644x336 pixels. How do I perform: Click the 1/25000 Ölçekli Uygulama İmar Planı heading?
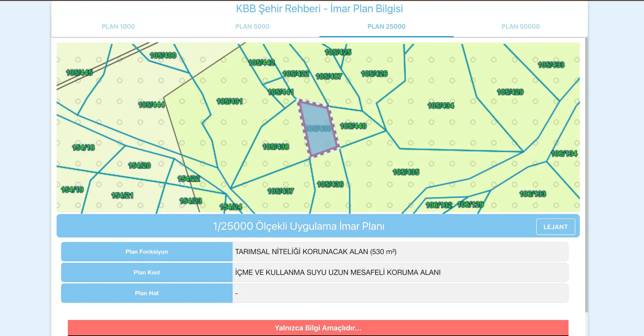[x=298, y=226]
